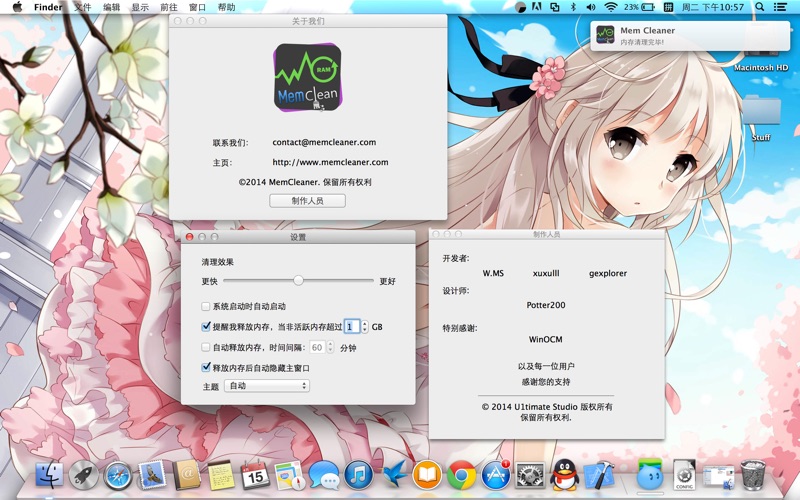The width and height of the screenshot is (800, 500).
Task: Enable 自动释放内存 checkbox
Action: (x=206, y=347)
